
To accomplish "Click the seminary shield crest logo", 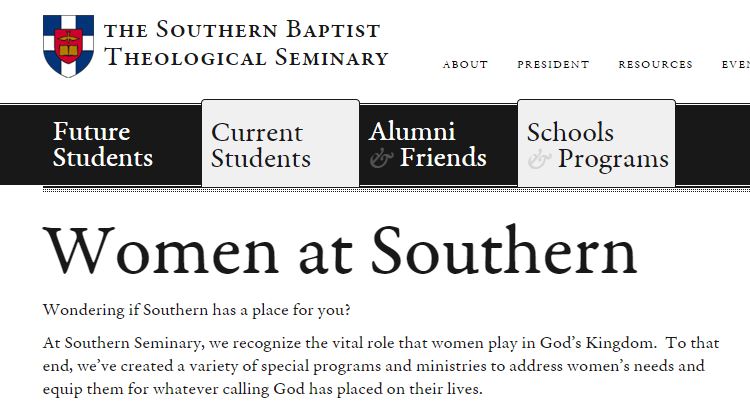I will tap(68, 45).
